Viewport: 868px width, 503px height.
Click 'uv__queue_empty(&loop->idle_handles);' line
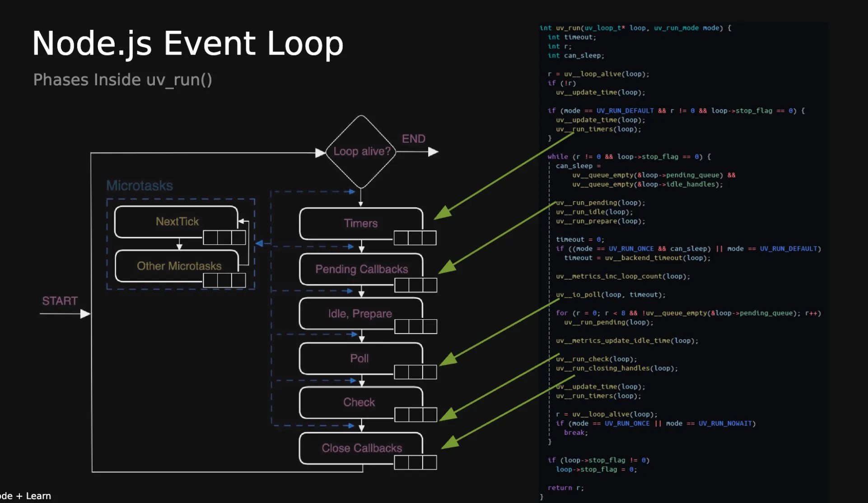coord(648,184)
